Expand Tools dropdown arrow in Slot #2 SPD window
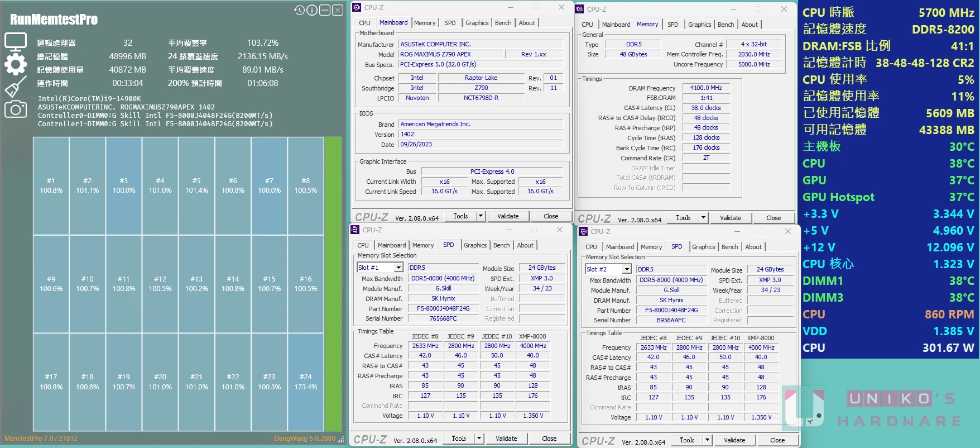The image size is (980, 448). 707,440
